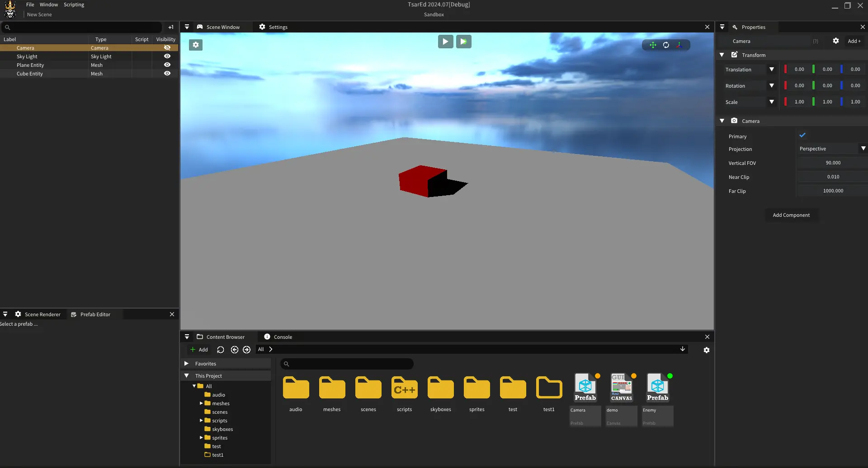Select the rotate gizmo tool

[666, 45]
